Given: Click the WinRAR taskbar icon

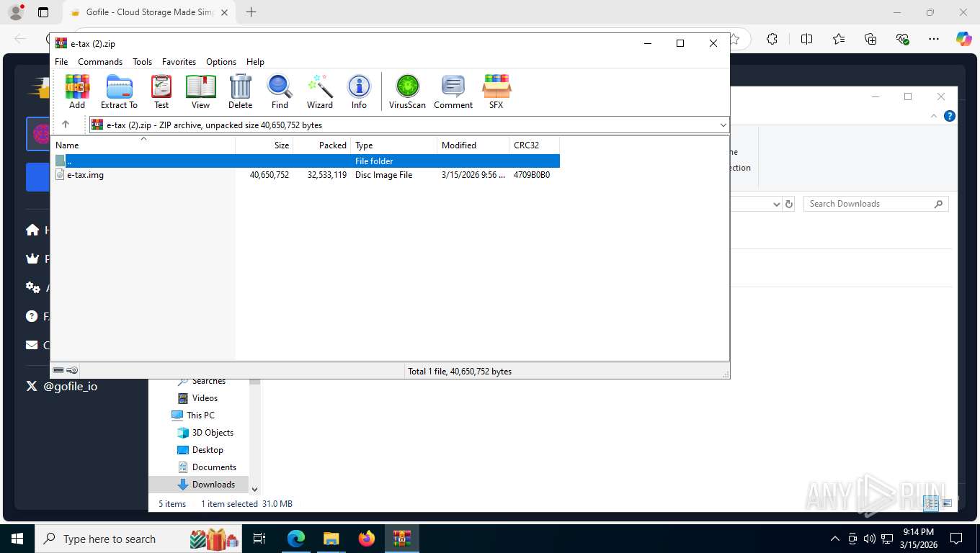Looking at the screenshot, I should point(402,539).
